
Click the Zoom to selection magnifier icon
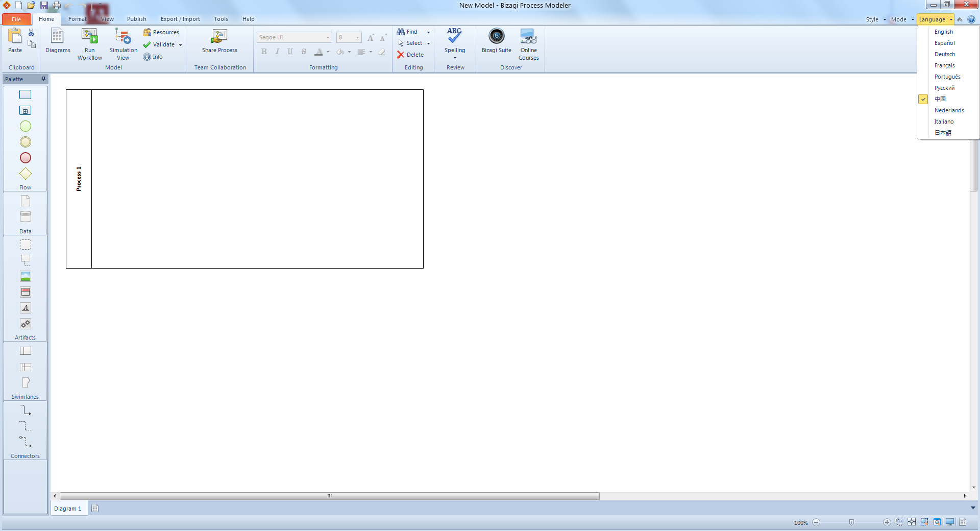[924, 522]
